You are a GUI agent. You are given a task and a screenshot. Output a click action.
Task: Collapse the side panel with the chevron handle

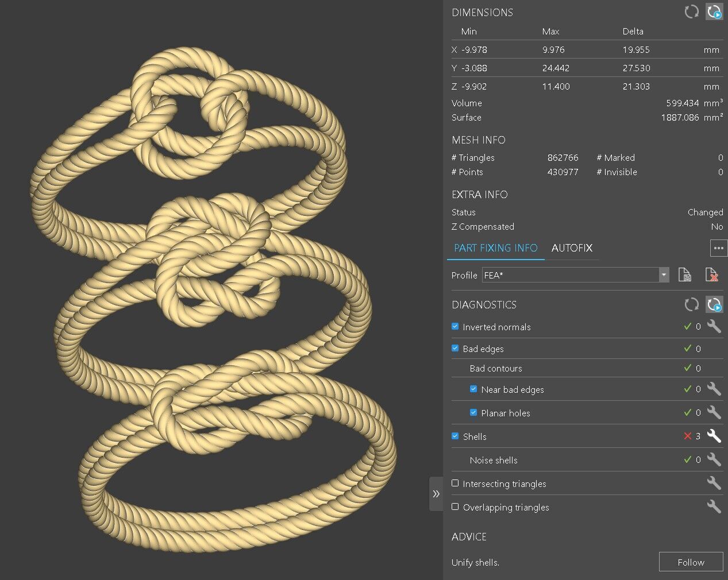(436, 493)
